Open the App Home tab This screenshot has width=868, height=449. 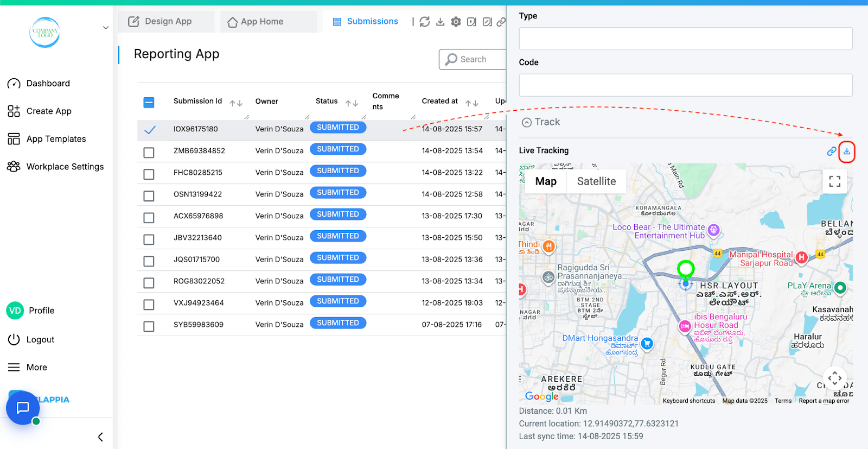[x=269, y=22]
